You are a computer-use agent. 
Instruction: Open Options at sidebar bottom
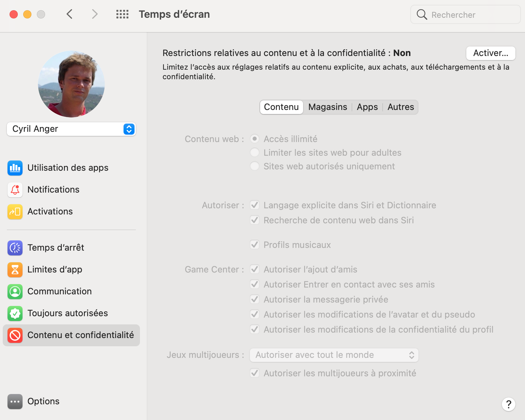(15, 402)
